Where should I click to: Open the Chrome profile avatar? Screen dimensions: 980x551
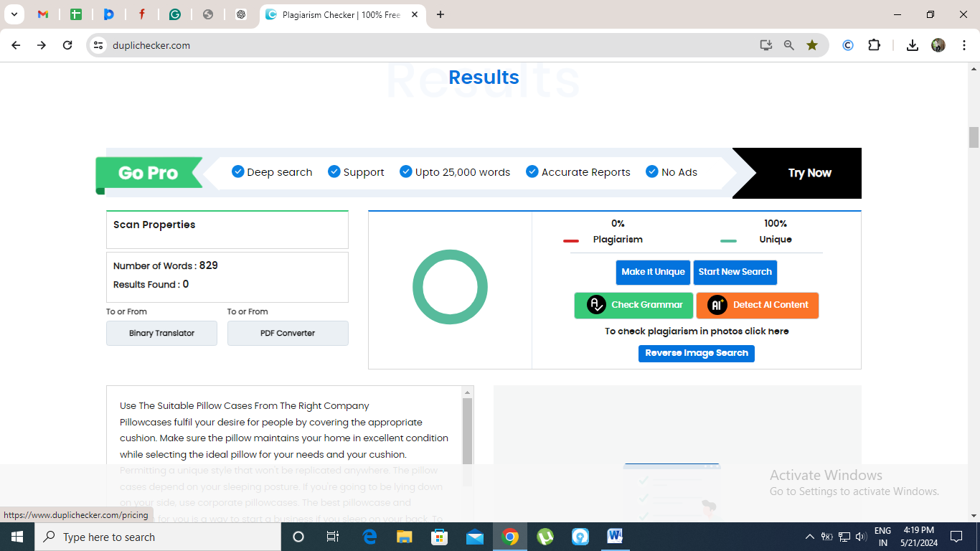click(x=938, y=45)
